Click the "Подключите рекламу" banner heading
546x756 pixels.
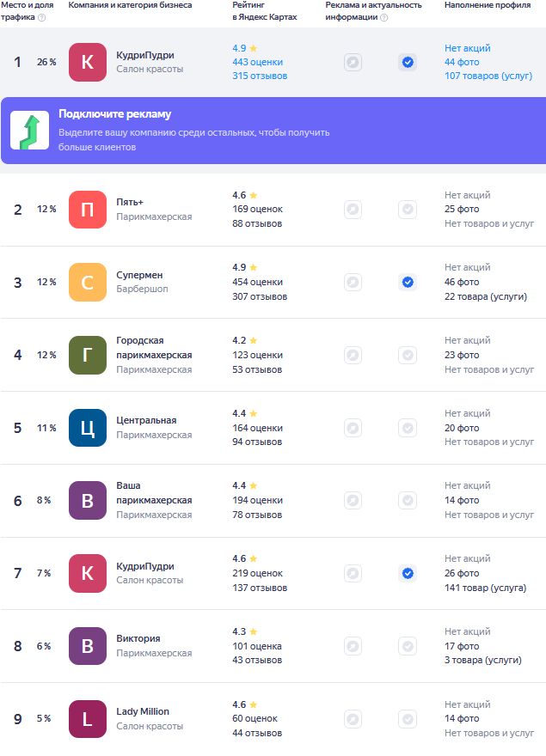[x=114, y=114]
